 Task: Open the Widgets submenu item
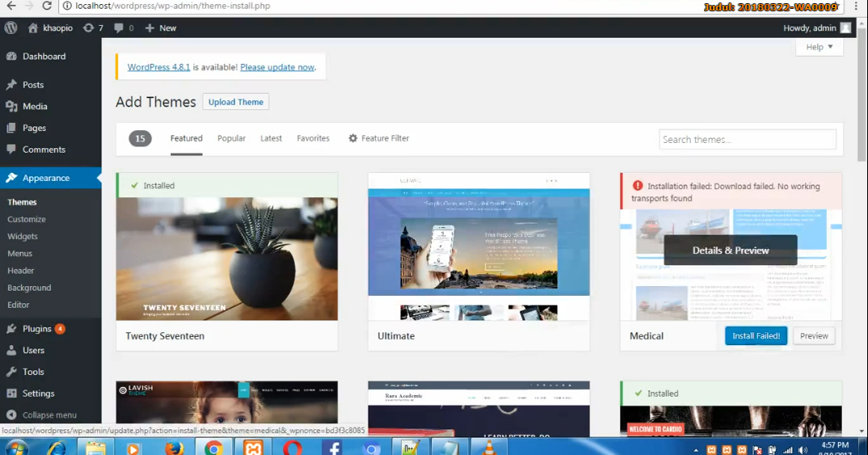pos(23,236)
